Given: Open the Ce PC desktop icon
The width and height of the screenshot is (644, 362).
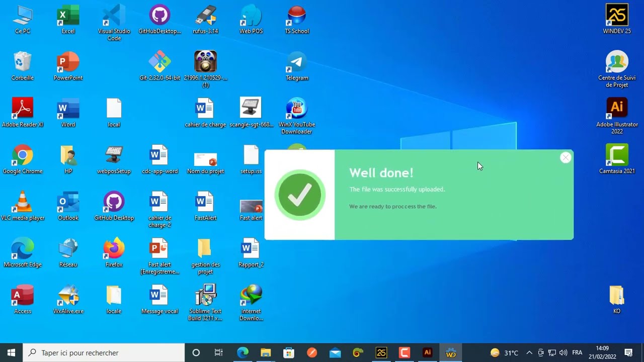Looking at the screenshot, I should (x=23, y=19).
